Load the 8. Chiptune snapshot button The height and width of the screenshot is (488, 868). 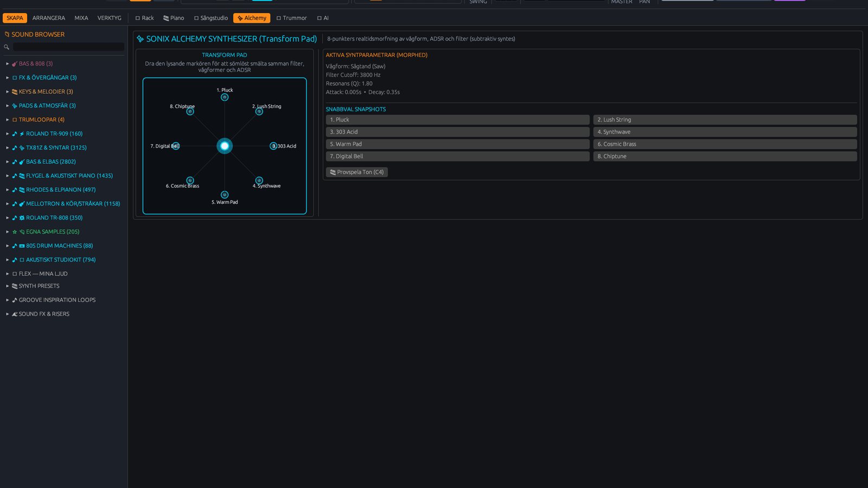click(x=725, y=156)
